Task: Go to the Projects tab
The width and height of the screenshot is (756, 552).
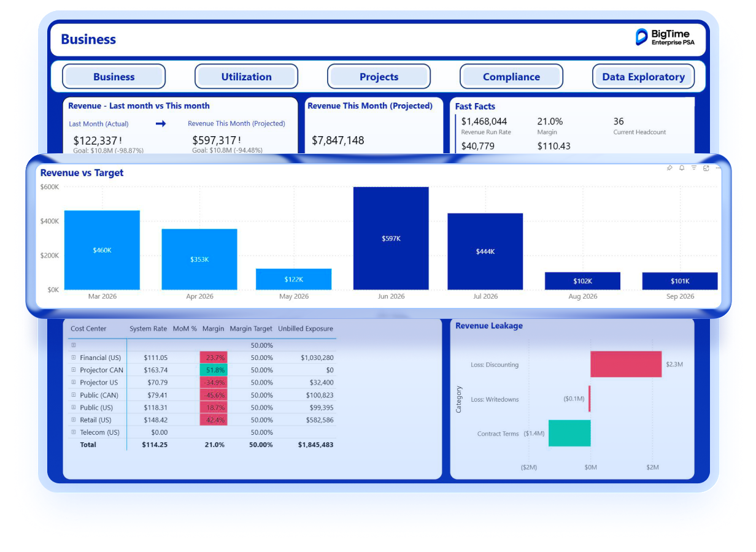Action: pos(379,77)
